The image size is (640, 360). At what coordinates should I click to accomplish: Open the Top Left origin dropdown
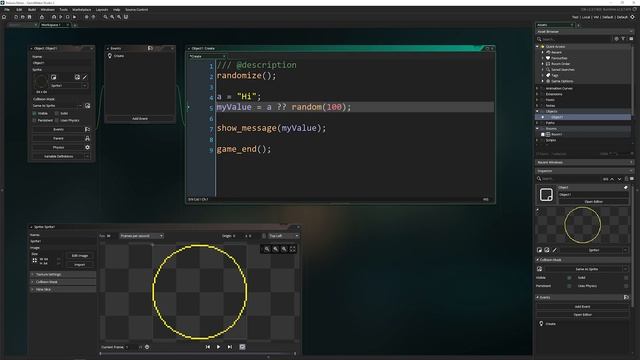(283, 236)
